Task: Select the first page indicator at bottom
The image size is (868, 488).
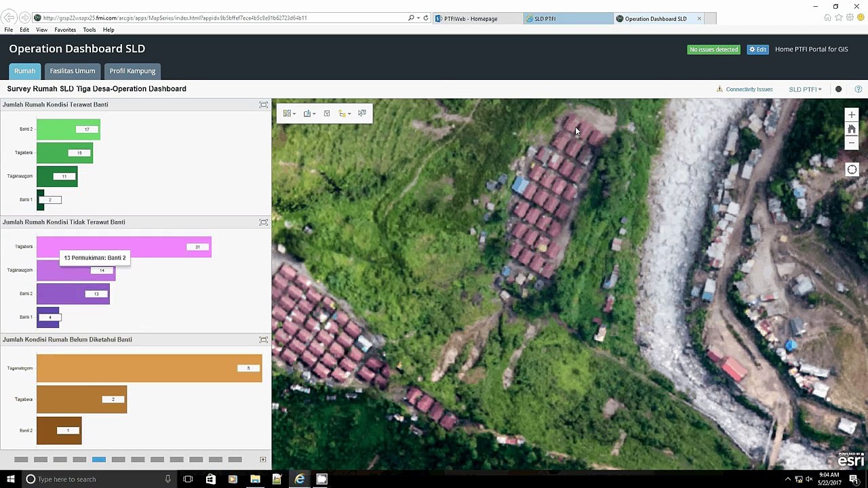Action: click(21, 460)
